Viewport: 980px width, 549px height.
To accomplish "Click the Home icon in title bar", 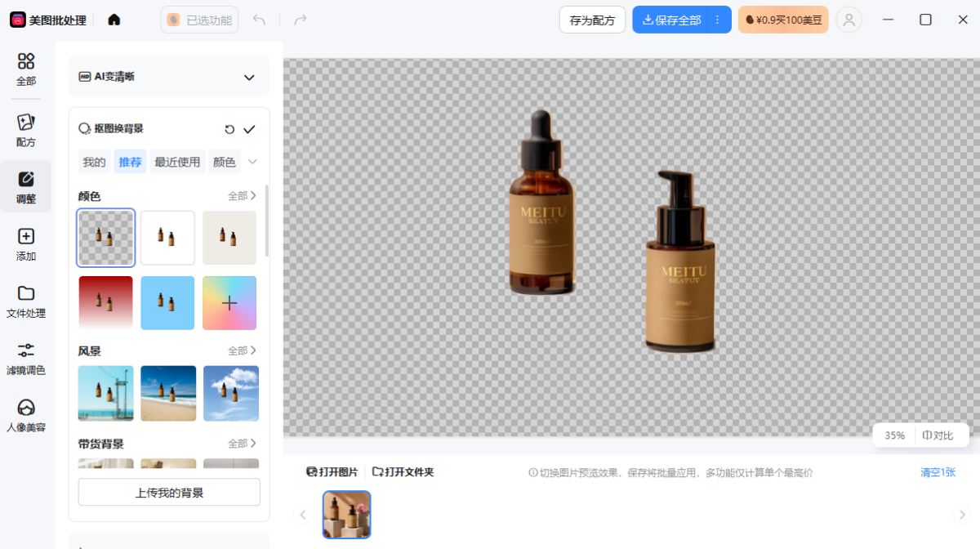I will [114, 20].
